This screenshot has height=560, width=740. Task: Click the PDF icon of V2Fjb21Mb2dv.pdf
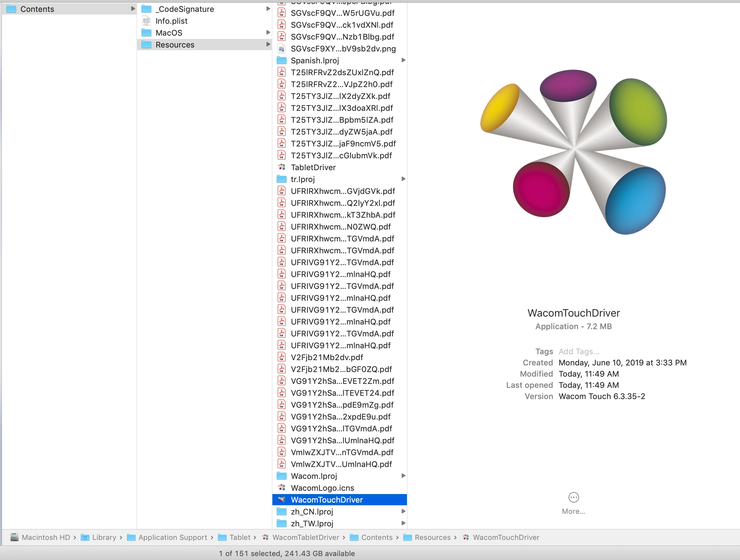pyautogui.click(x=282, y=357)
